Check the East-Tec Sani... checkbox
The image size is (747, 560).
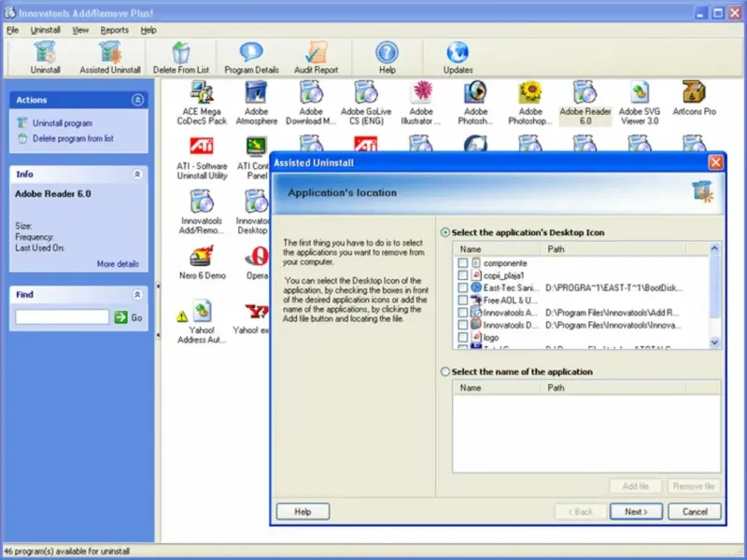[462, 287]
